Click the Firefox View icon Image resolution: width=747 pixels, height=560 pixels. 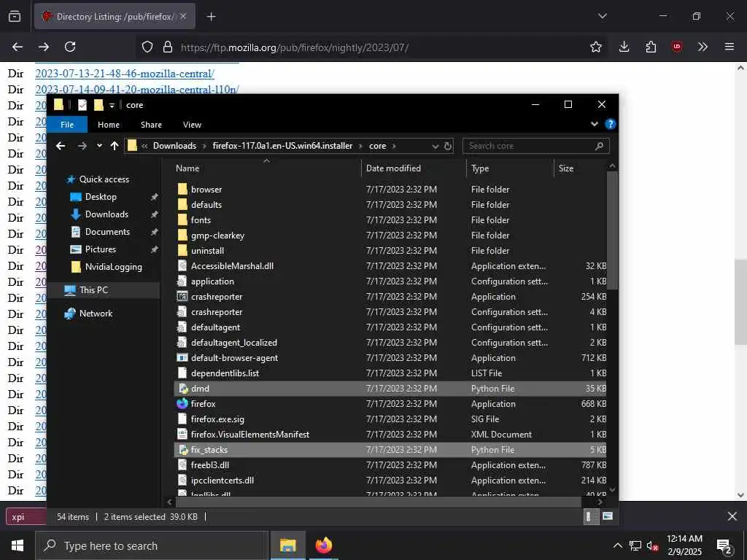click(15, 16)
